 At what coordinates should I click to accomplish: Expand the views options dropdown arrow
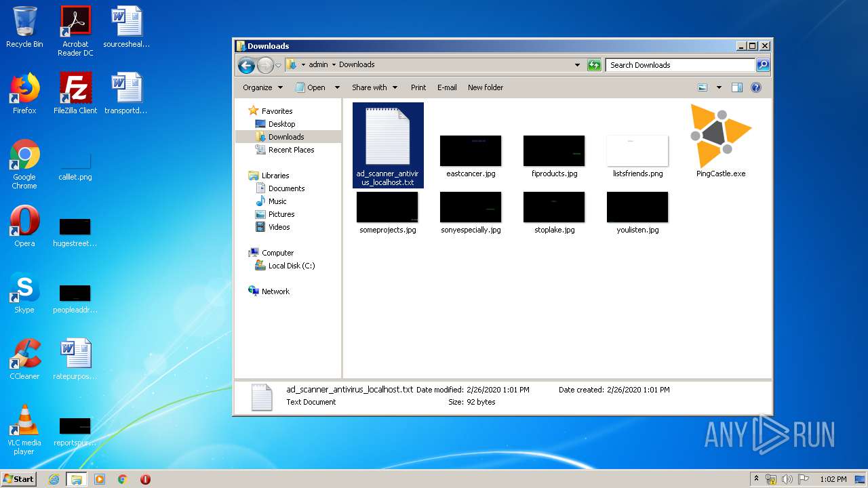point(719,87)
